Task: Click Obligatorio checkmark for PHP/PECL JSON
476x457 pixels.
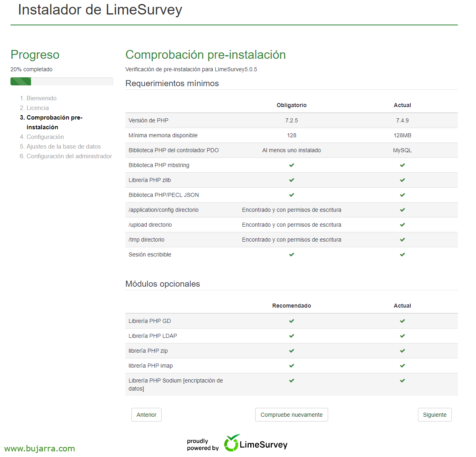Action: 291,195
